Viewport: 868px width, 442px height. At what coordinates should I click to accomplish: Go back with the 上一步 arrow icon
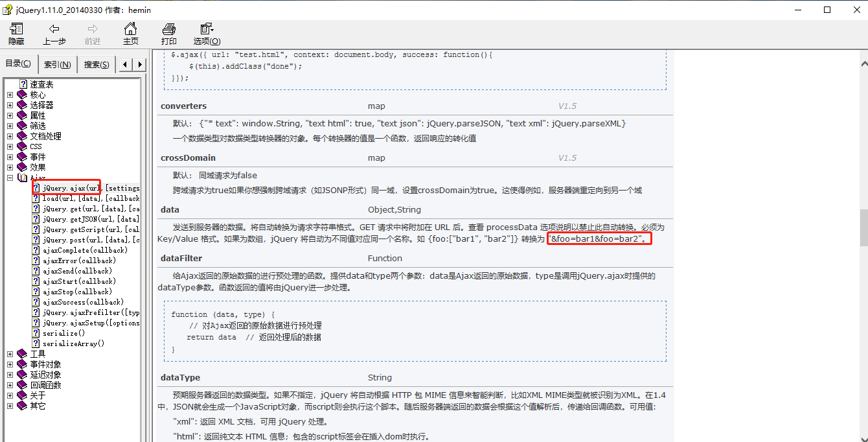[x=54, y=29]
